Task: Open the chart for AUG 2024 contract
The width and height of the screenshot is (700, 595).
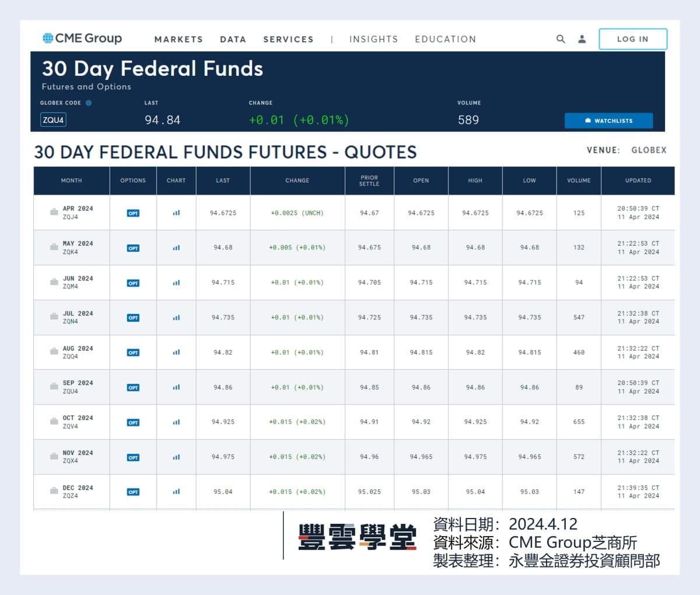Action: [176, 352]
